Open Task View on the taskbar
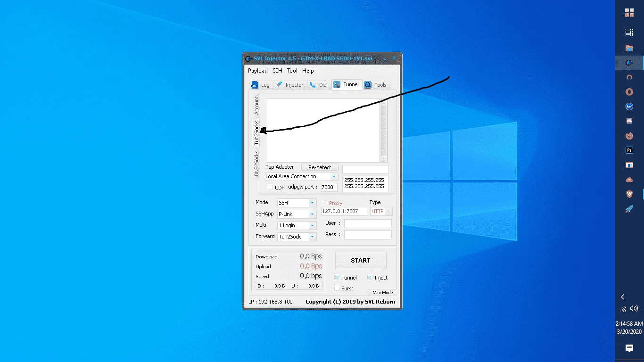This screenshot has height=362, width=644. click(x=629, y=32)
